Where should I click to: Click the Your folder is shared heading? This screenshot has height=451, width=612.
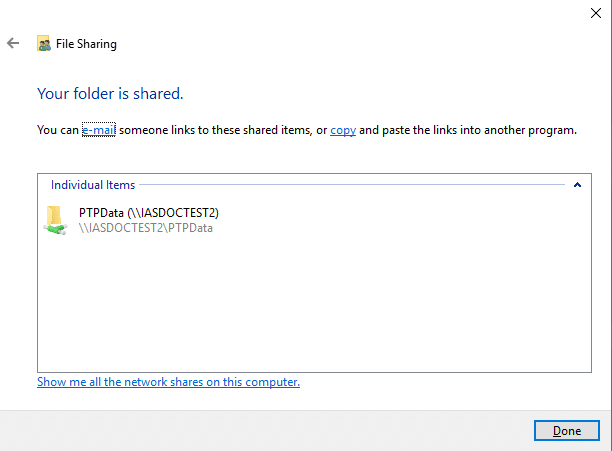[110, 94]
